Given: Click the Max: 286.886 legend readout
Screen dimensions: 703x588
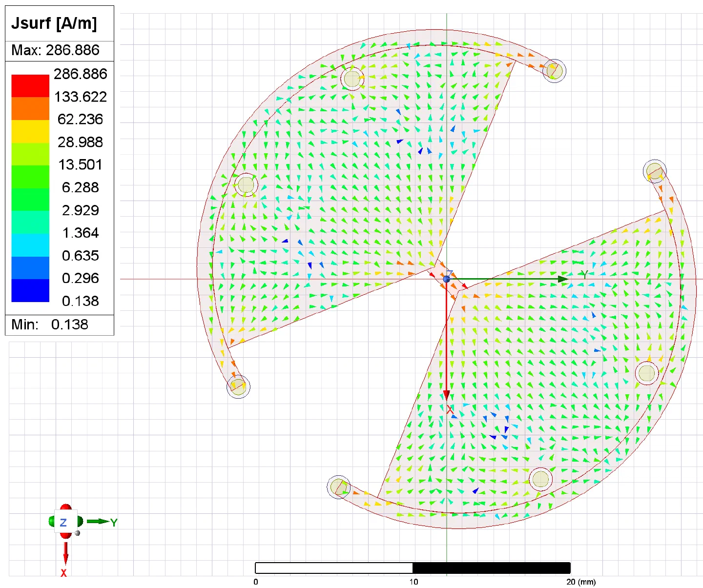Looking at the screenshot, I should pos(55,50).
